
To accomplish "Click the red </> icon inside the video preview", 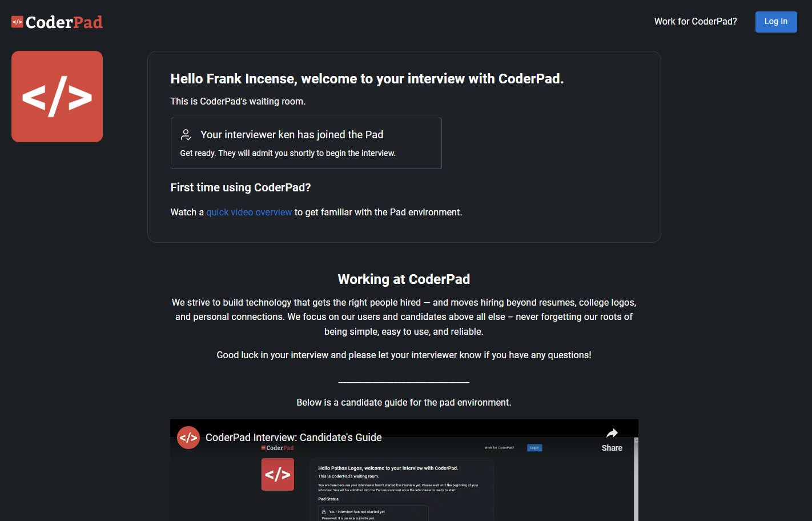I will click(x=278, y=474).
